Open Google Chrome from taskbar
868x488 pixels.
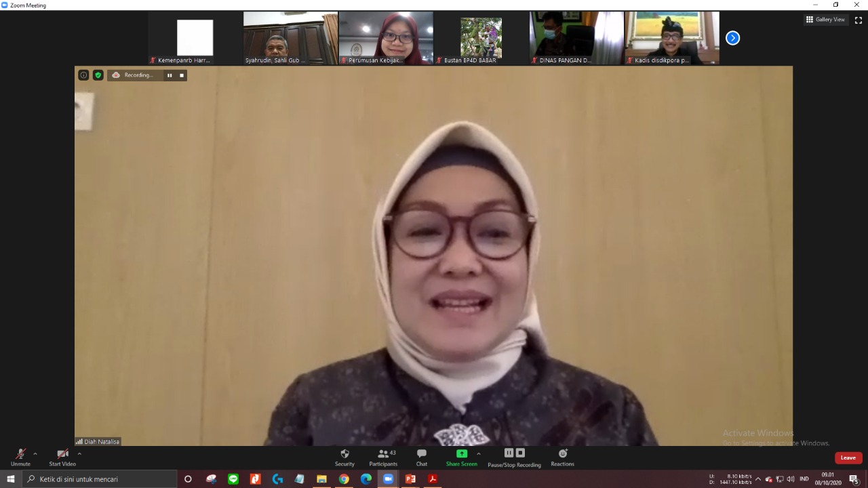coord(344,479)
